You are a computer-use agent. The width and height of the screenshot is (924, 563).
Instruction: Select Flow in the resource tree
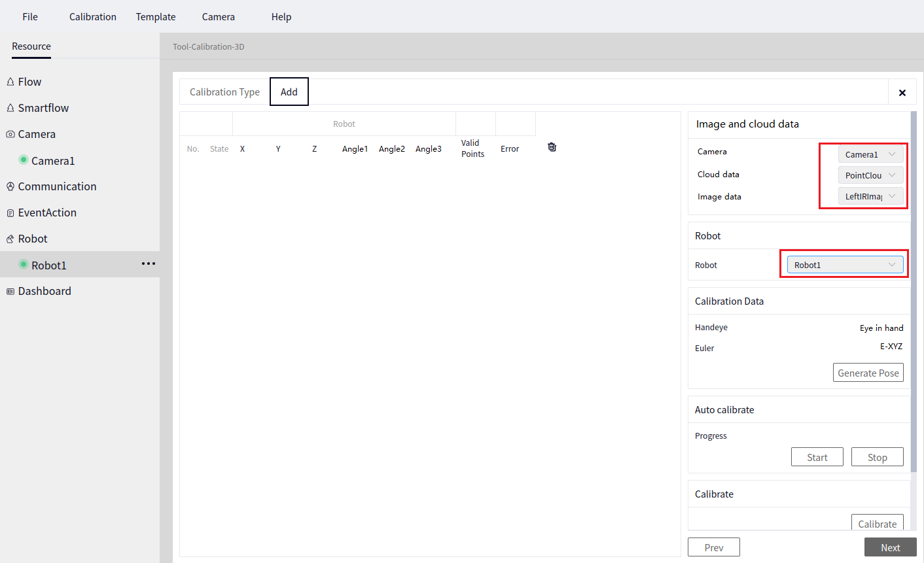coord(29,82)
